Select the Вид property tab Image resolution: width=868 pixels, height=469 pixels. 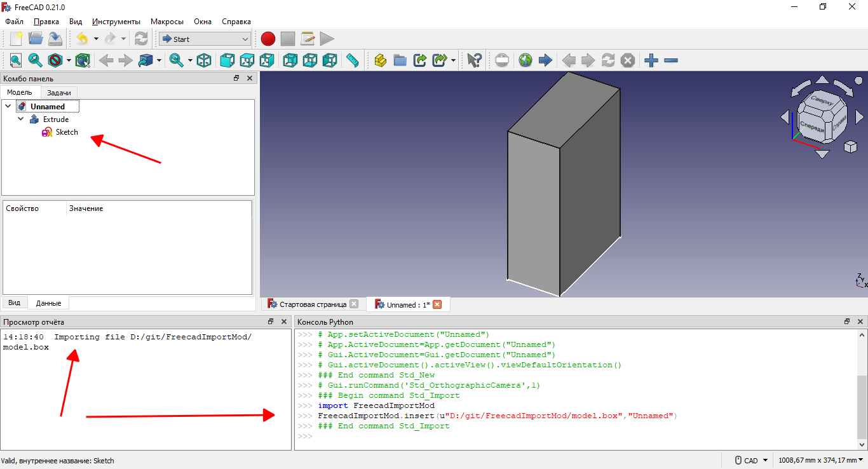coord(14,303)
